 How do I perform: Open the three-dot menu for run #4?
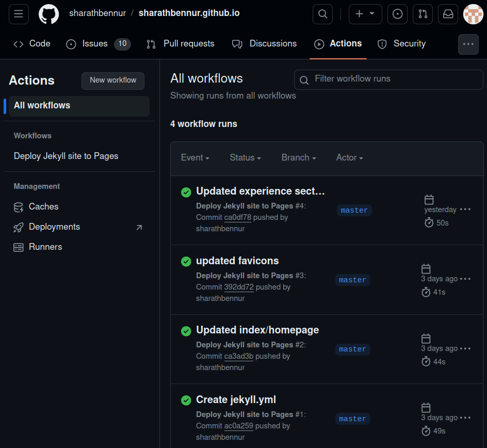pos(465,210)
